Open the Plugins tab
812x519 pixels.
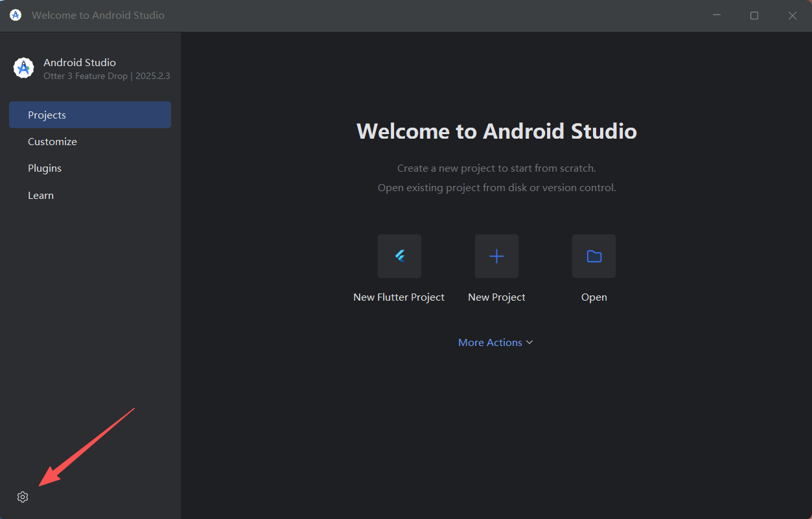(90, 168)
